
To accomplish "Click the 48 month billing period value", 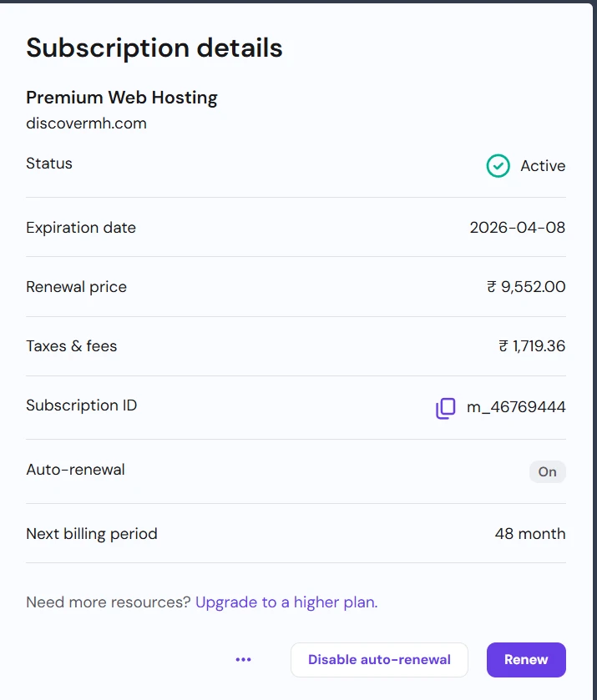I will 529,533.
